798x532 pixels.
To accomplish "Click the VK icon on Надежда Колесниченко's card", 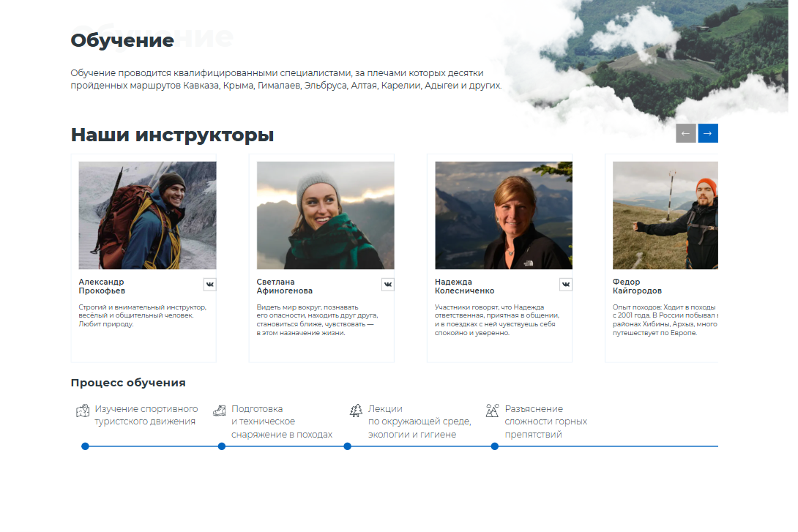I will coord(565,284).
